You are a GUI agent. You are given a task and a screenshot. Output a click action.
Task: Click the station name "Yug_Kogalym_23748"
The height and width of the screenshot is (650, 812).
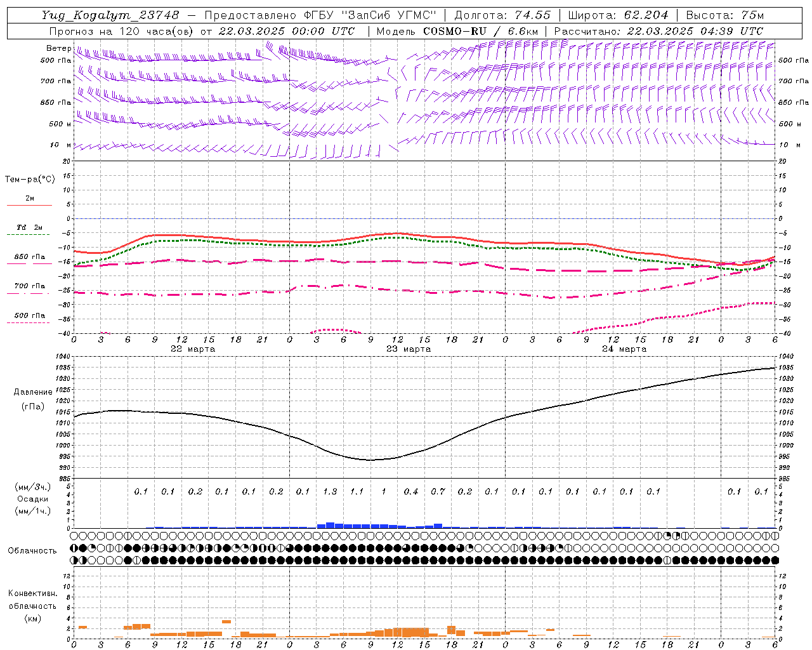coord(110,15)
